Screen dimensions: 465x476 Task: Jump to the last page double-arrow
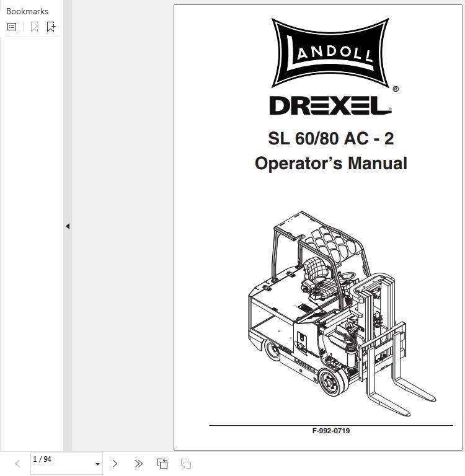pyautogui.click(x=138, y=464)
